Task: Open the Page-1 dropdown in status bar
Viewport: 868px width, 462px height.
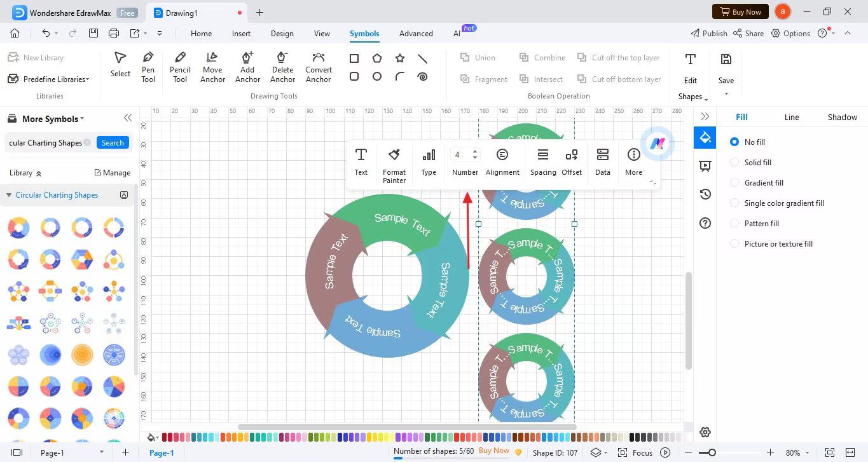Action: 101,452
